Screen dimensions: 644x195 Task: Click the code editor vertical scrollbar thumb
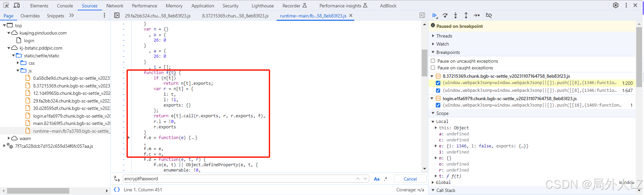tap(424, 63)
